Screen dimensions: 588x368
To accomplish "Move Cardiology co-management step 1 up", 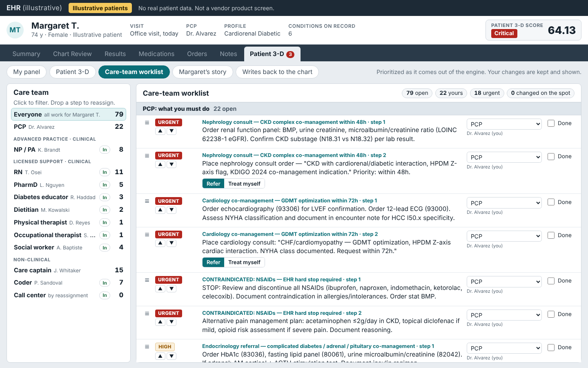I will click(x=160, y=210).
